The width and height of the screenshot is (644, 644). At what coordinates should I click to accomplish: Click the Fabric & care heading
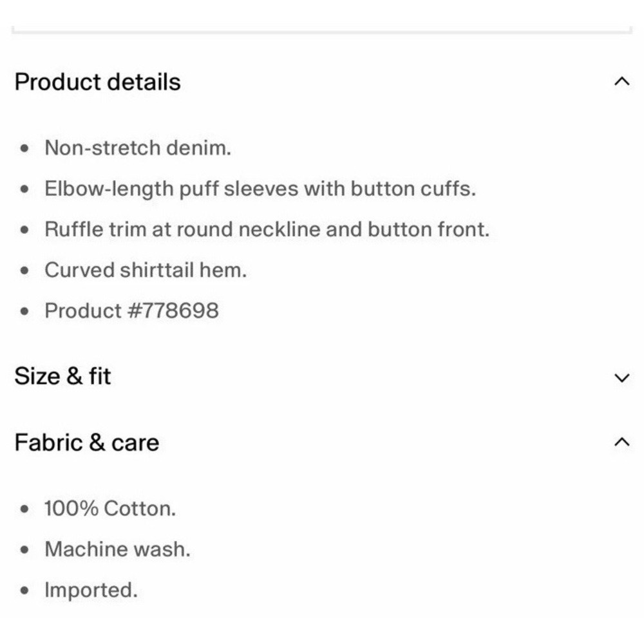pyautogui.click(x=87, y=442)
